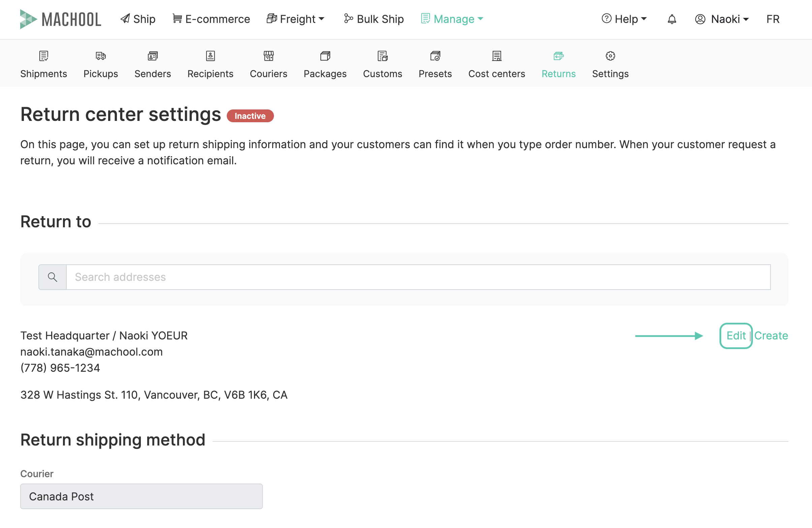This screenshot has height=528, width=812.
Task: Open the Presets icon
Action: (435, 56)
